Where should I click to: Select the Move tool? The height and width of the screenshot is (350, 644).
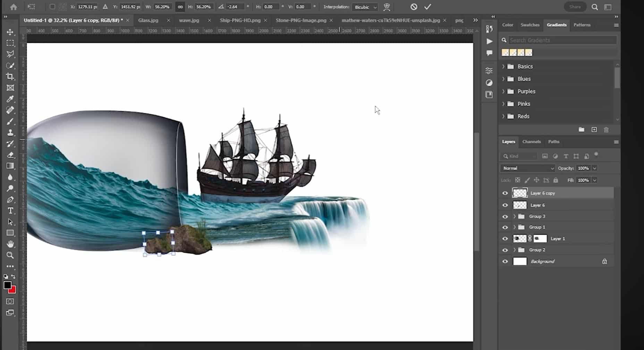(10, 32)
